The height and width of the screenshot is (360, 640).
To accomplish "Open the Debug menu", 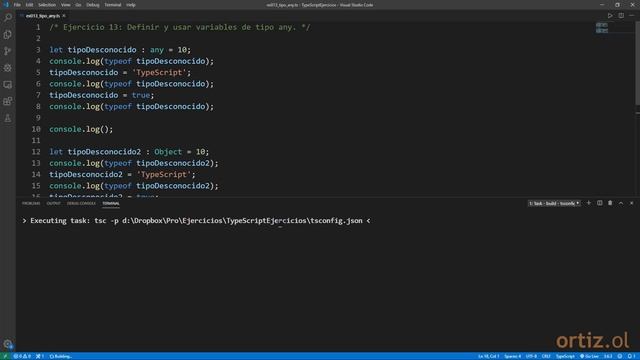I will [x=93, y=5].
